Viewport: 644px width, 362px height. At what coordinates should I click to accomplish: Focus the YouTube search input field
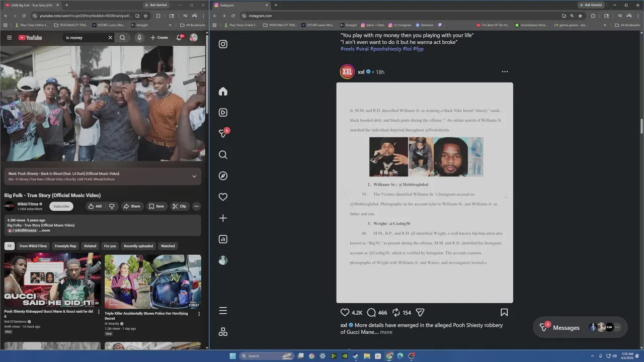point(85,38)
